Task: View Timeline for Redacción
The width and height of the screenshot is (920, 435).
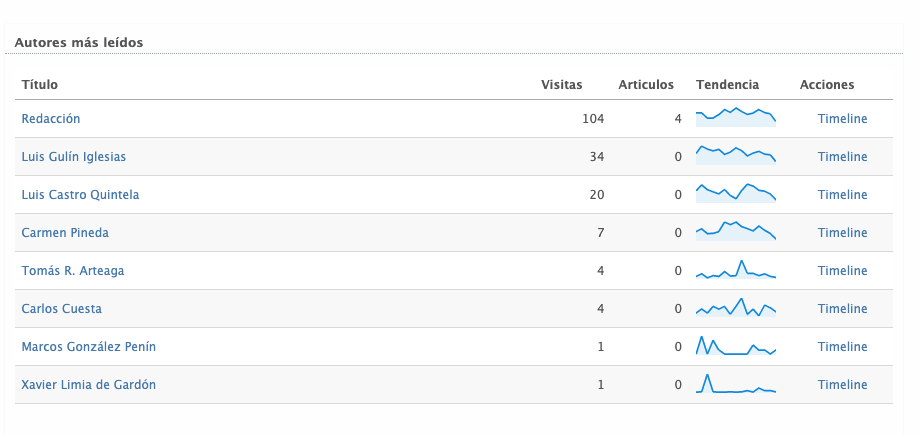Action: click(x=842, y=119)
